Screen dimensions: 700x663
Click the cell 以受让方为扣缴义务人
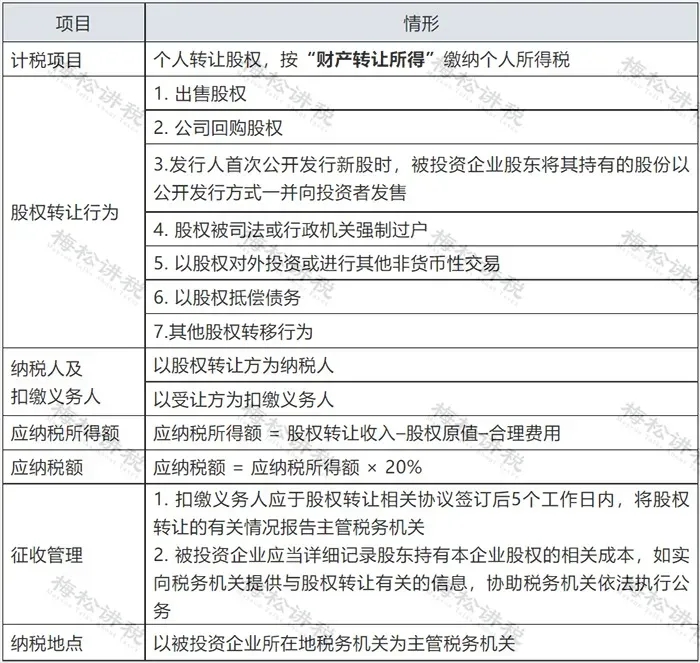point(421,399)
